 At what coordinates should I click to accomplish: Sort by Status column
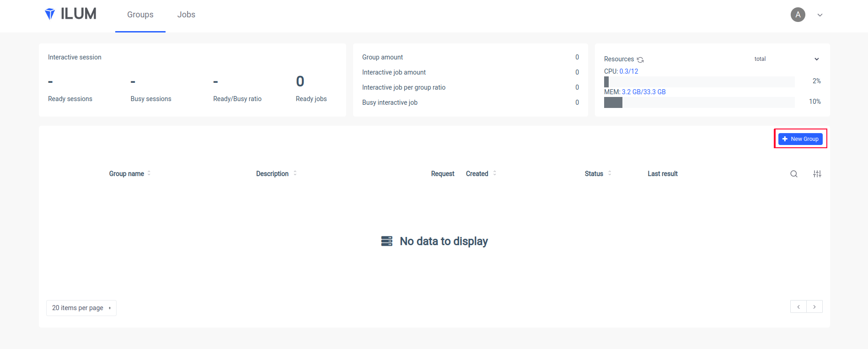click(598, 174)
